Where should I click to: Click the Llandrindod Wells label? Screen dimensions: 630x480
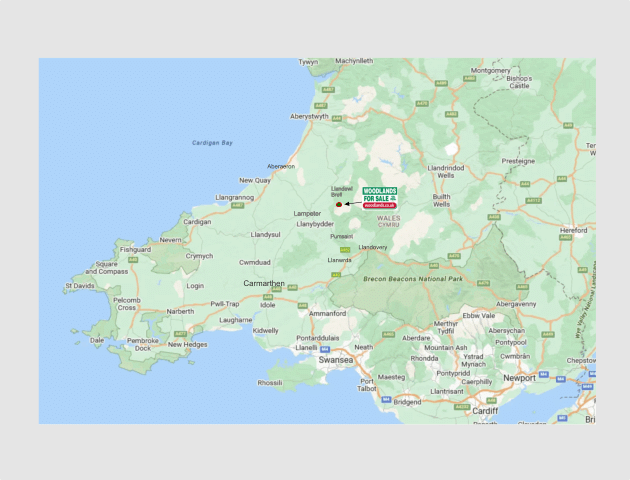tap(446, 172)
